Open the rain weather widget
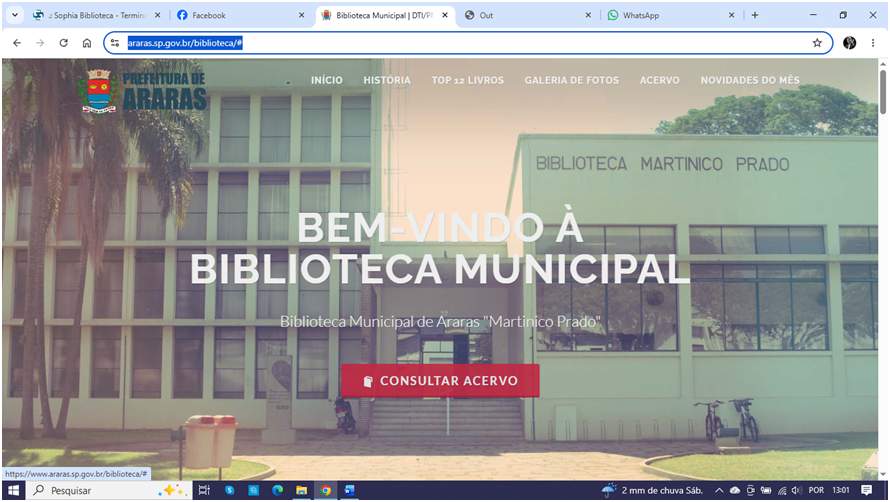This screenshot has width=890, height=502. [x=653, y=490]
